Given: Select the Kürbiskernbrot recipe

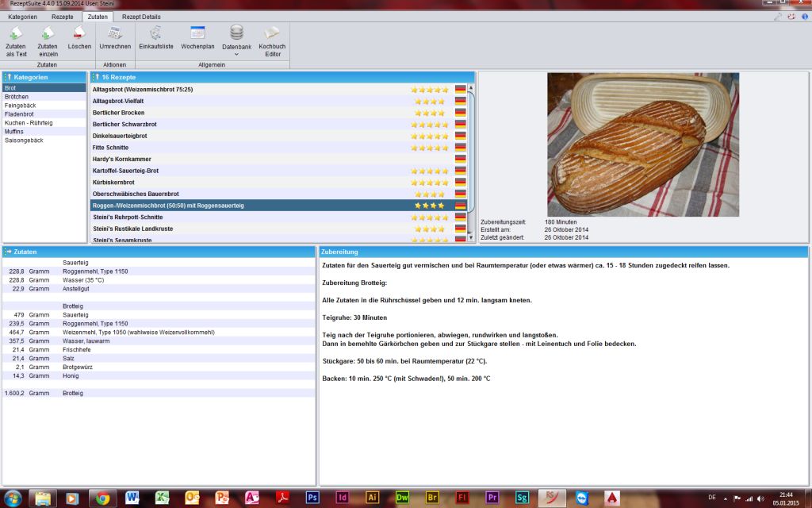Looking at the screenshot, I should pyautogui.click(x=113, y=183).
